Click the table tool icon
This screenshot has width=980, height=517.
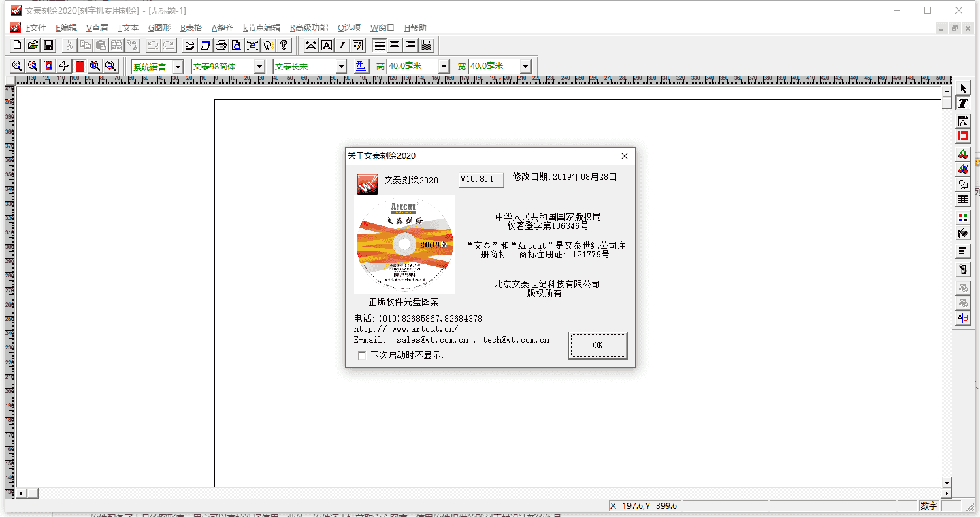click(963, 200)
